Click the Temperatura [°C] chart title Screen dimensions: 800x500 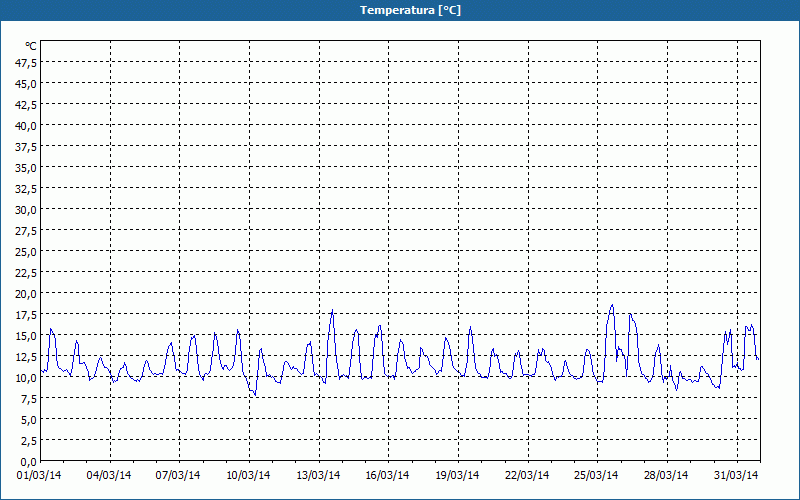point(410,10)
